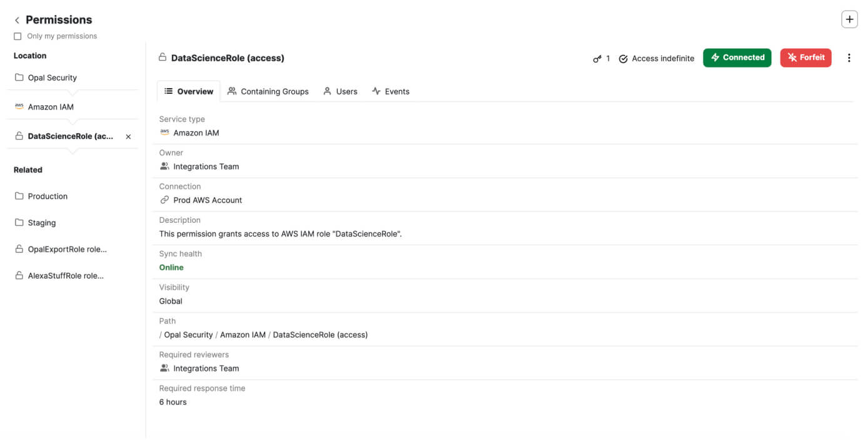Click Amazon IAM in the Path breadcrumb
This screenshot has width=868, height=440.
point(243,335)
